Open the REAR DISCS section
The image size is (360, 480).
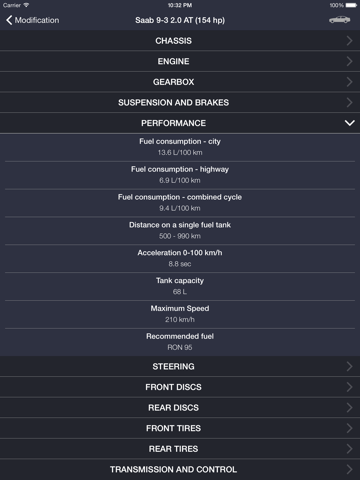(180, 408)
